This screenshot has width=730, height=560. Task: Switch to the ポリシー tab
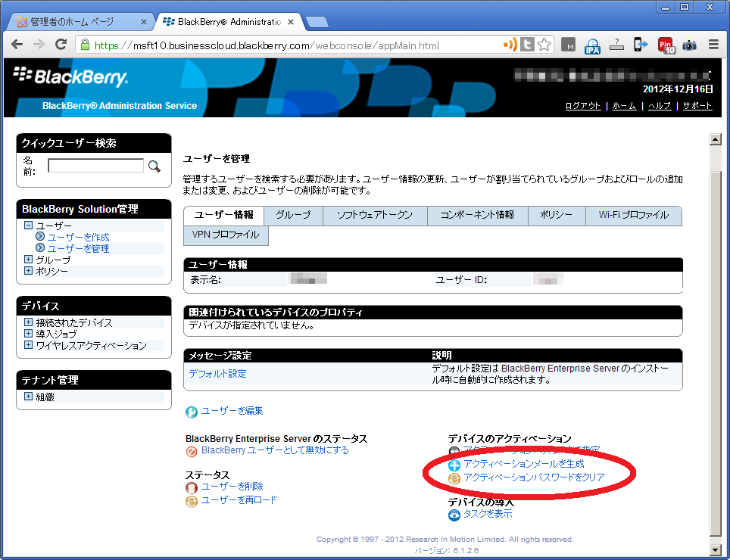pyautogui.click(x=557, y=216)
